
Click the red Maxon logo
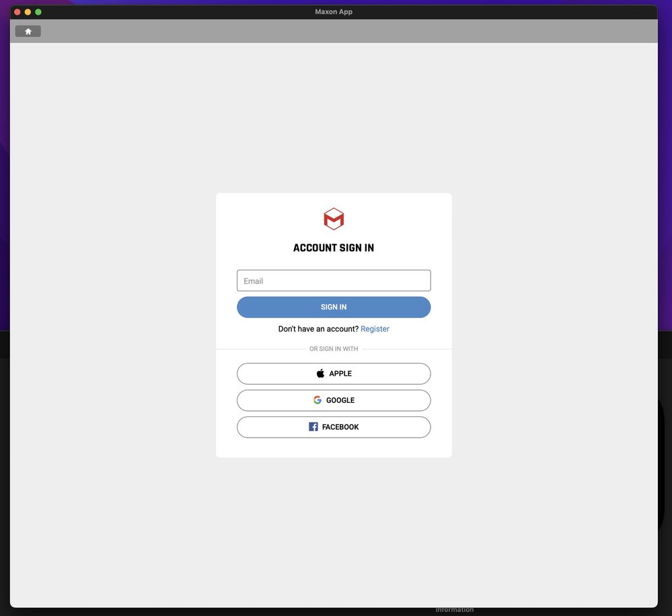pyautogui.click(x=334, y=219)
